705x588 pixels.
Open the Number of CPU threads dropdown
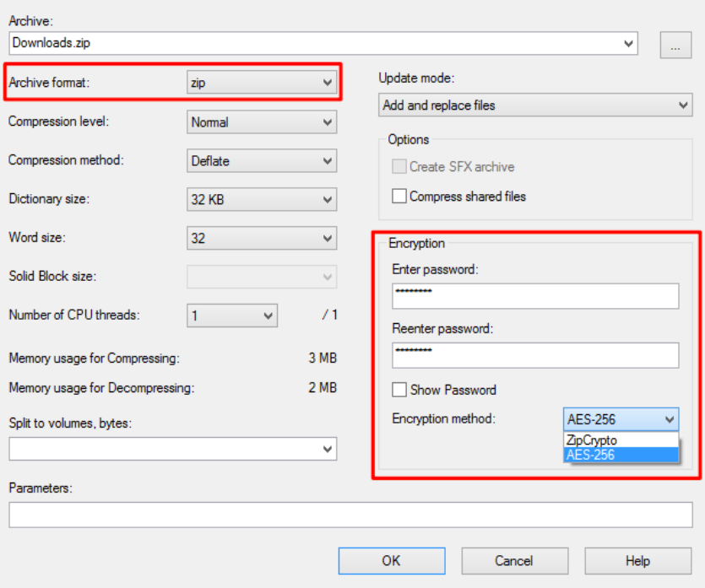click(x=232, y=316)
